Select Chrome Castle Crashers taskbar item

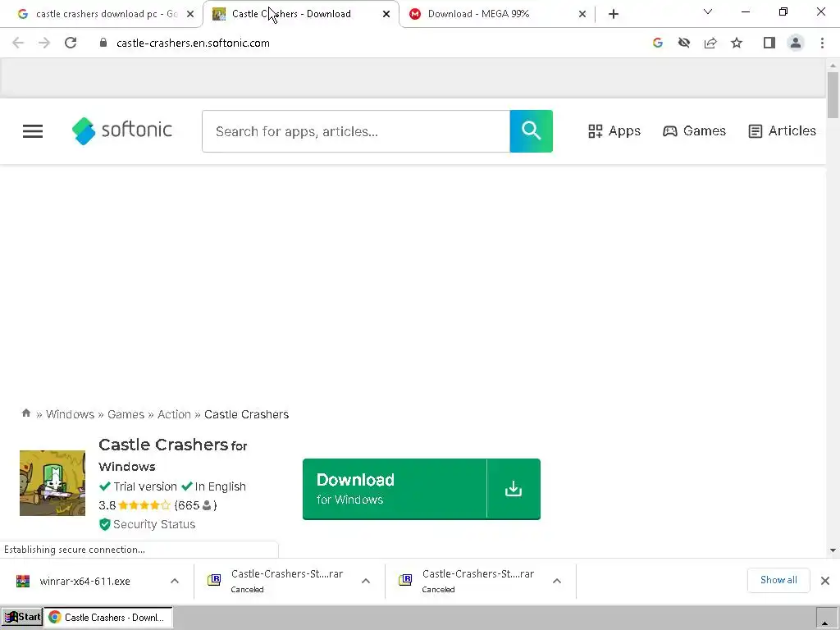pyautogui.click(x=108, y=617)
